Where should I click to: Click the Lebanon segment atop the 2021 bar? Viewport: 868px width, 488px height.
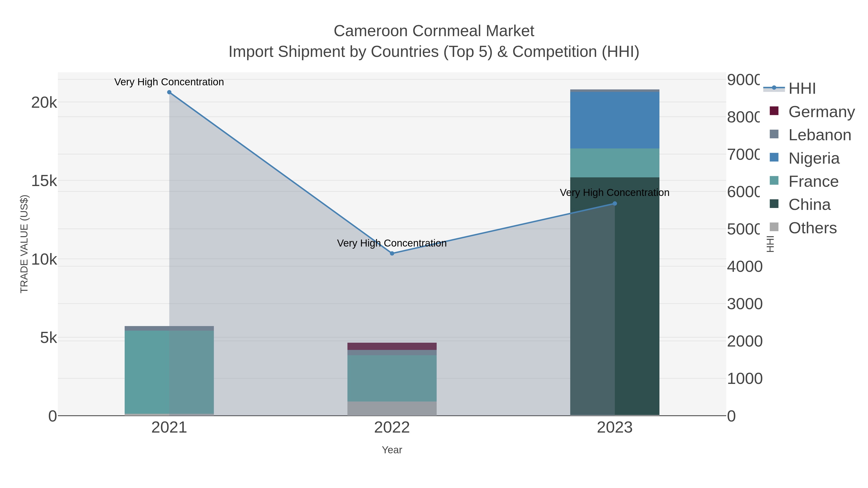(x=169, y=328)
